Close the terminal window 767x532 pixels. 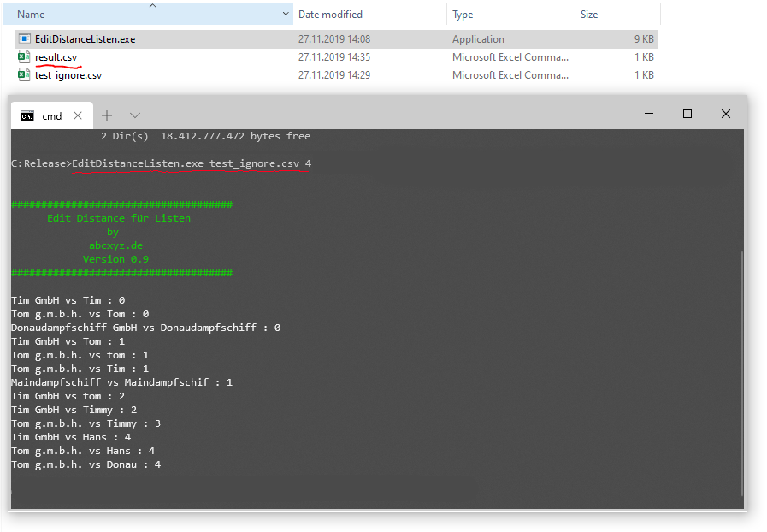click(x=725, y=114)
